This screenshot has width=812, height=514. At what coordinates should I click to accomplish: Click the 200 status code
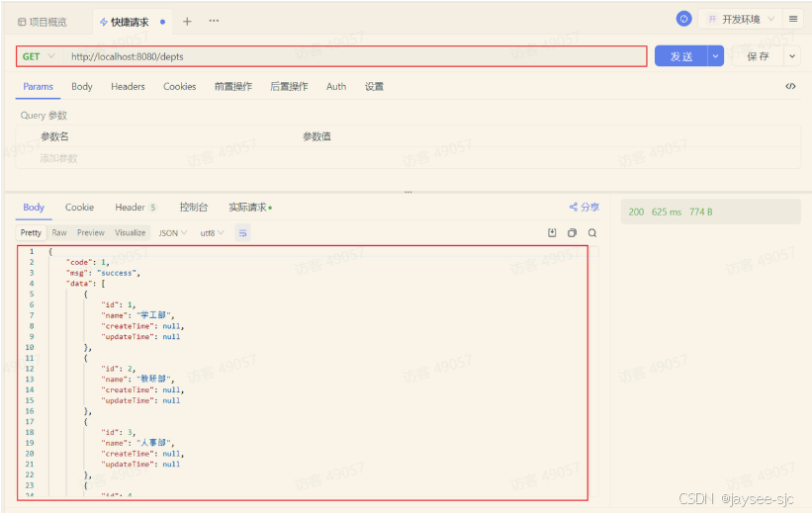click(636, 212)
